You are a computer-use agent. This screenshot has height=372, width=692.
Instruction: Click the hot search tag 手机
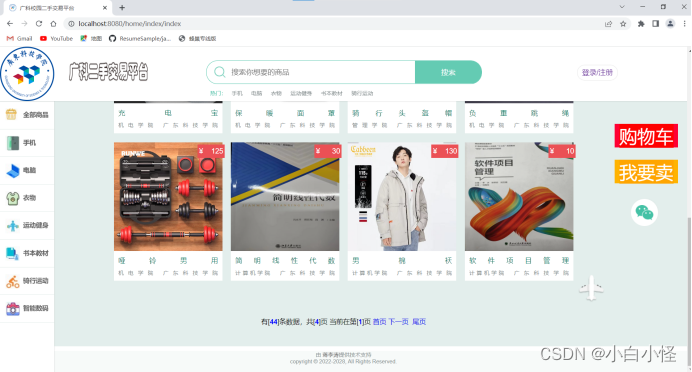click(x=237, y=94)
